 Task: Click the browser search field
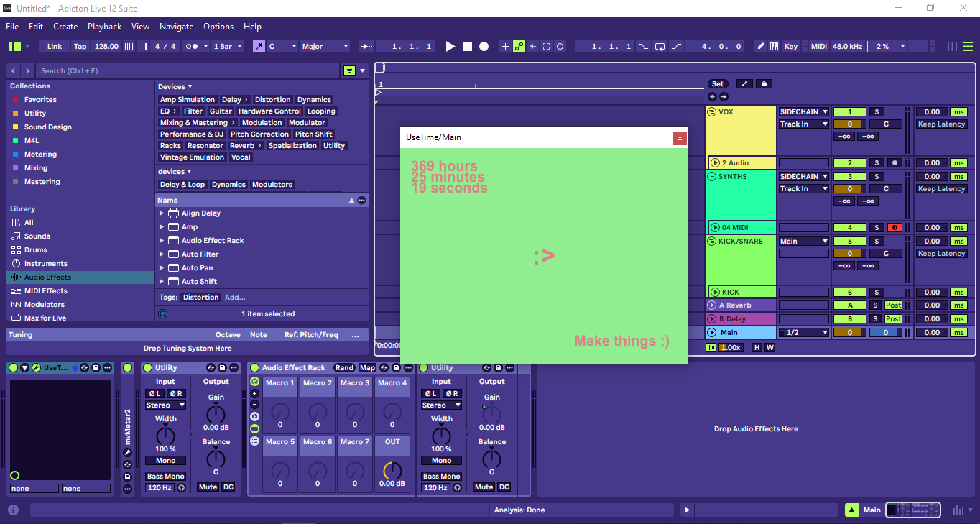[x=187, y=70]
